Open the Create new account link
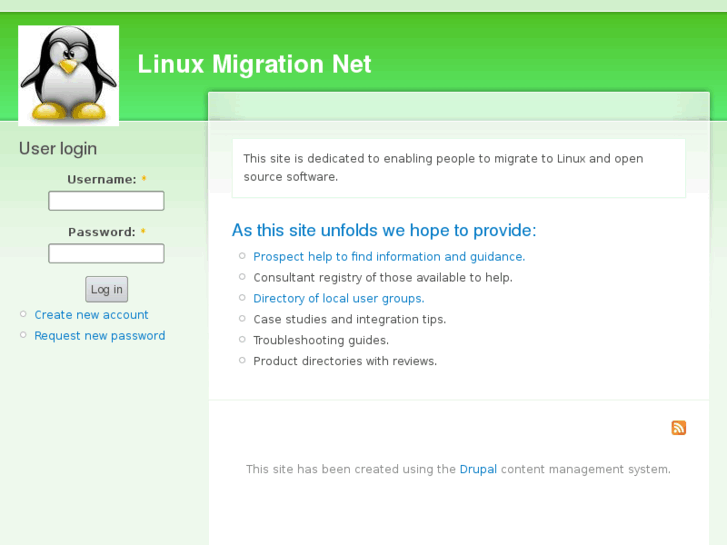Screen dimensions: 727x545 (x=91, y=315)
